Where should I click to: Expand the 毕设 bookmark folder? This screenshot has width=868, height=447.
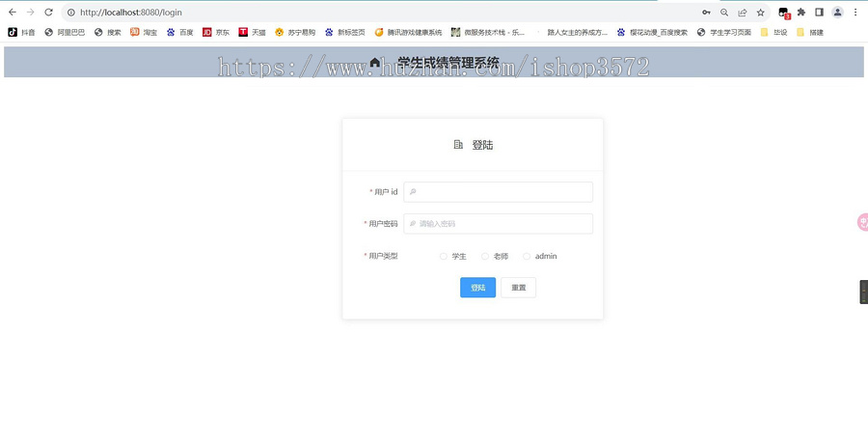773,32
